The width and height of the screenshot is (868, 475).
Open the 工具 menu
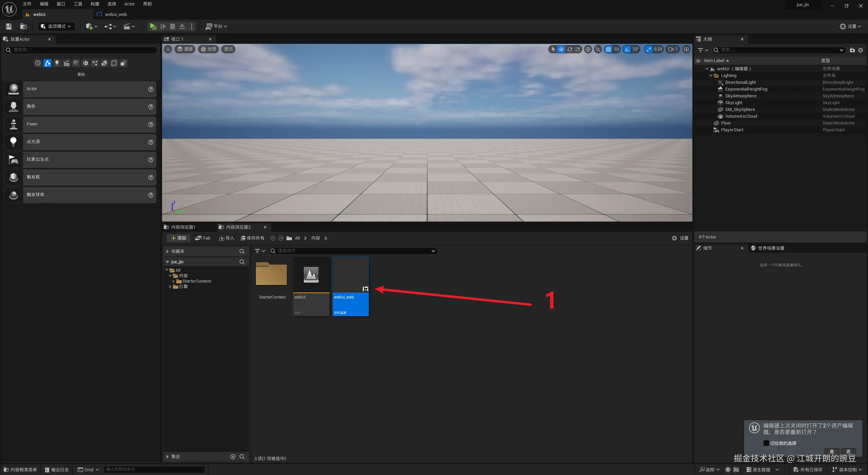(x=78, y=4)
